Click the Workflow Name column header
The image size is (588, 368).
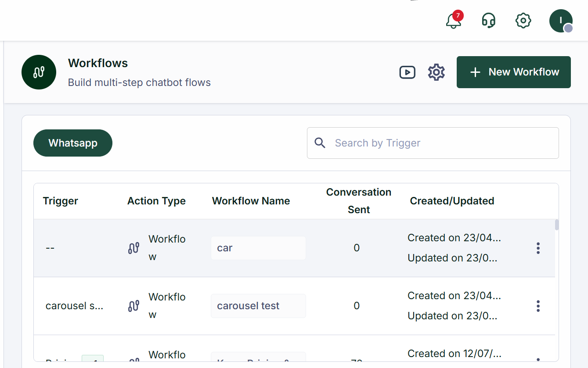251,201
